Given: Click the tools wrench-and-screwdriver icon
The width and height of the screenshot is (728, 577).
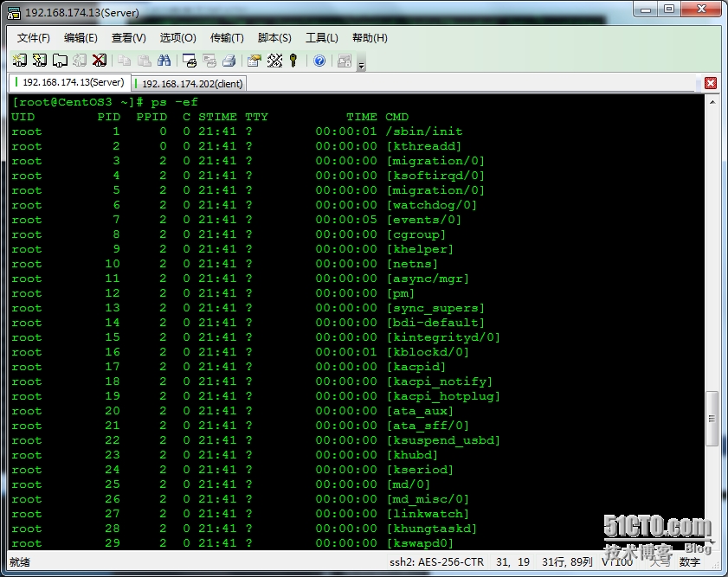Looking at the screenshot, I should [x=274, y=61].
